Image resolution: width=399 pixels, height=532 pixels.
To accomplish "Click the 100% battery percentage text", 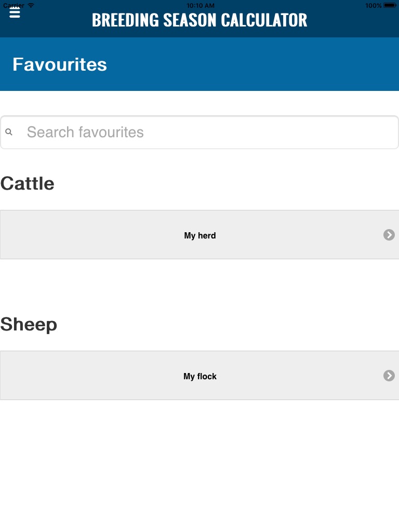I will (x=373, y=5).
